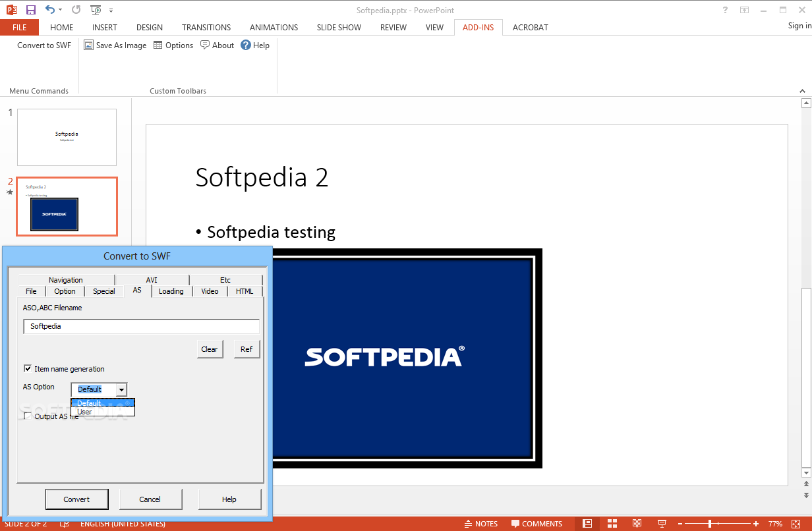Viewport: 812px width, 531px height.
Task: Switch to the Loading tab in dialog
Action: (171, 291)
